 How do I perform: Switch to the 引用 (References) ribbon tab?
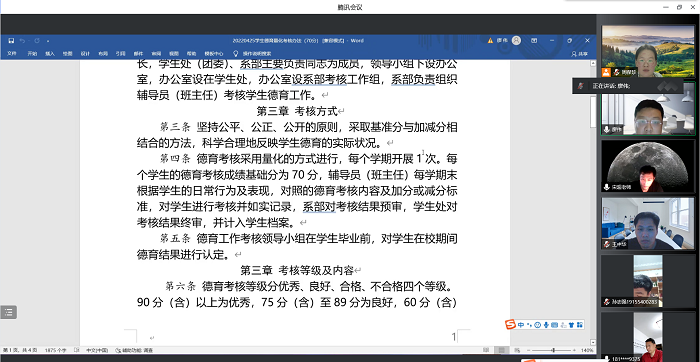coord(121,54)
